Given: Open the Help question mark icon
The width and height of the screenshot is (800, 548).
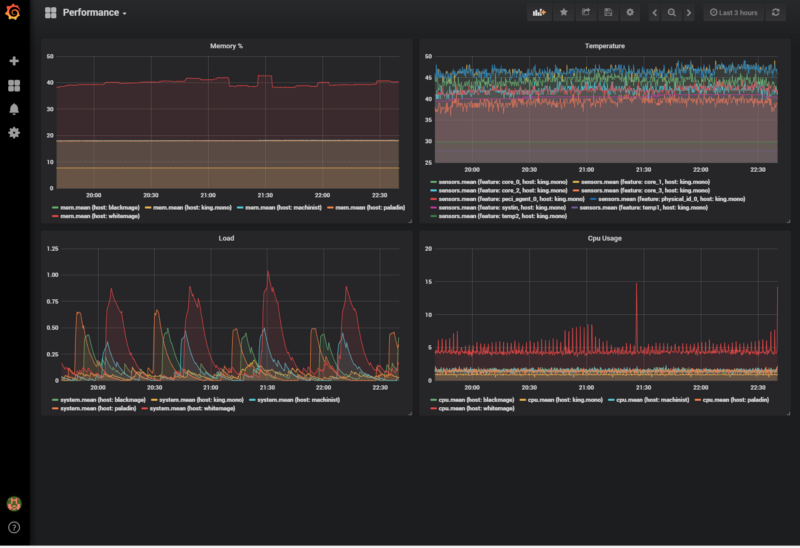Looking at the screenshot, I should pos(14,527).
